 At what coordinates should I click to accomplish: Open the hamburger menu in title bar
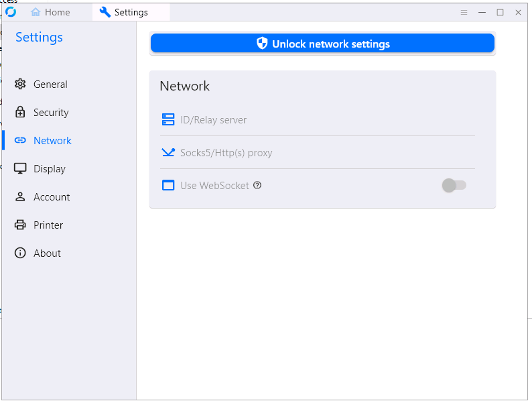[464, 12]
